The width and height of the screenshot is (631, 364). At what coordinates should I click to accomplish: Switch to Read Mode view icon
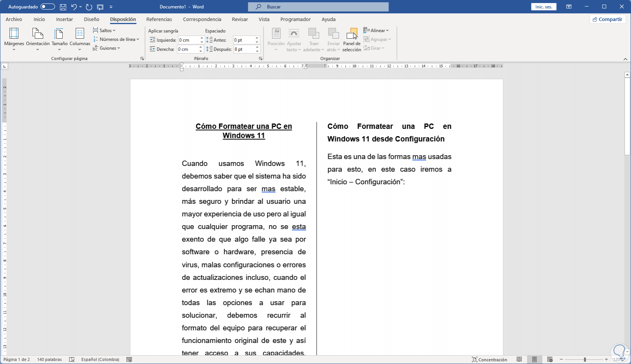click(519, 359)
